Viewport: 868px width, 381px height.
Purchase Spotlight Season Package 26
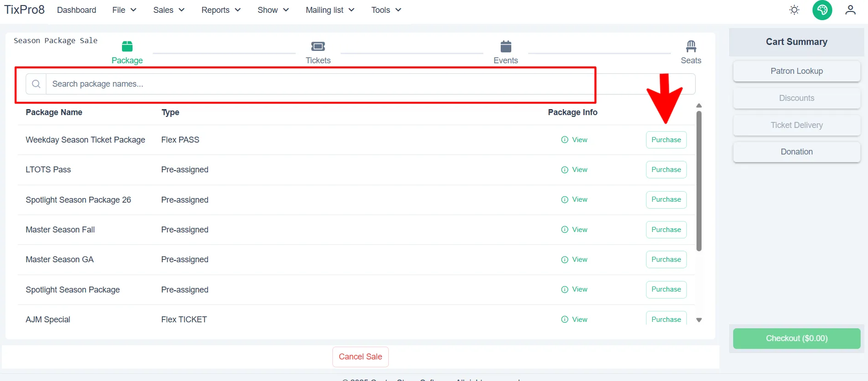[666, 199]
